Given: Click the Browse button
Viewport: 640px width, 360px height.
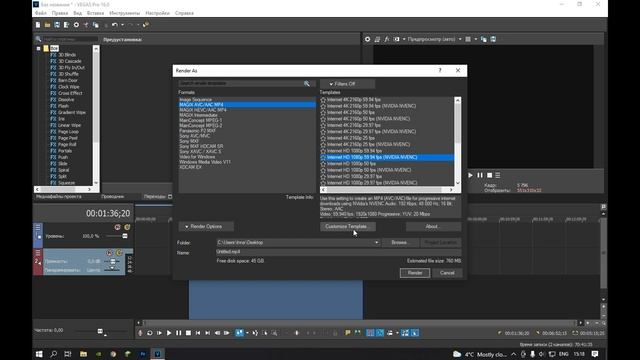Looking at the screenshot, I should [401, 242].
